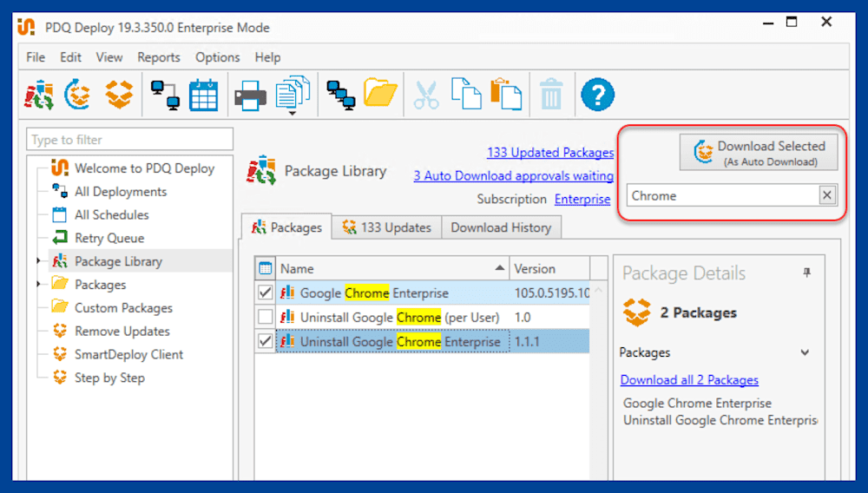The height and width of the screenshot is (493, 868).
Task: Open 3 Auto Download approvals waiting link
Action: click(513, 175)
